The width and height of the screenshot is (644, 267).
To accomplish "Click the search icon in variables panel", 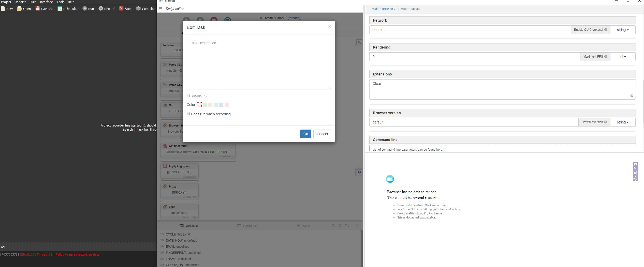I will click(333, 226).
